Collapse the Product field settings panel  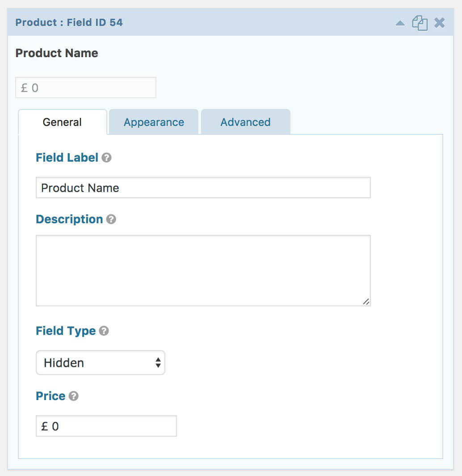[x=400, y=23]
